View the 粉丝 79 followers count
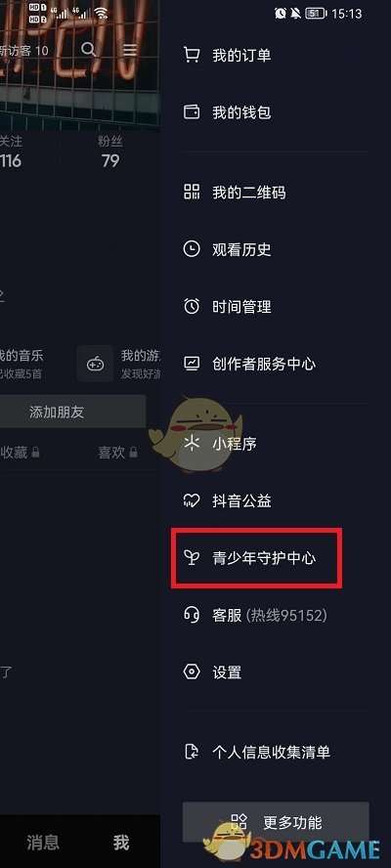 110,152
